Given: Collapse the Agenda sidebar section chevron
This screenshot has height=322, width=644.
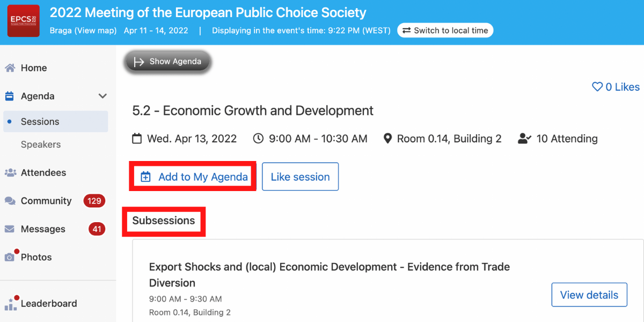Looking at the screenshot, I should [x=102, y=96].
